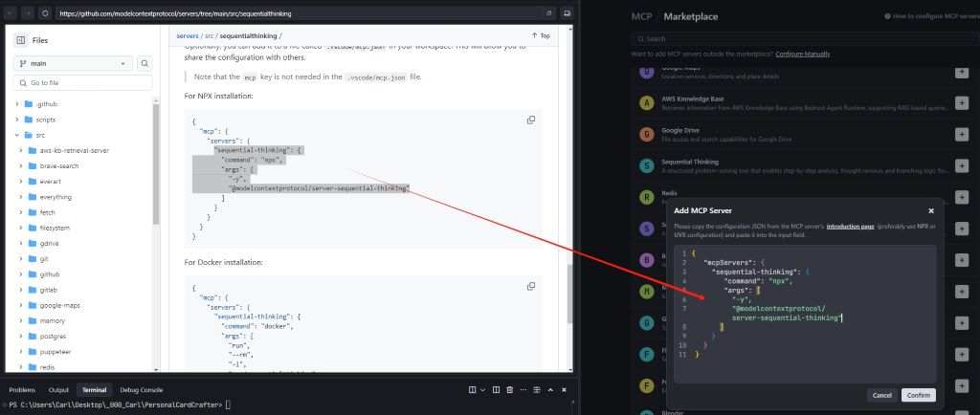Viewport: 980px width, 415px height.
Task: Confirm adding the MCP server
Action: click(x=918, y=395)
